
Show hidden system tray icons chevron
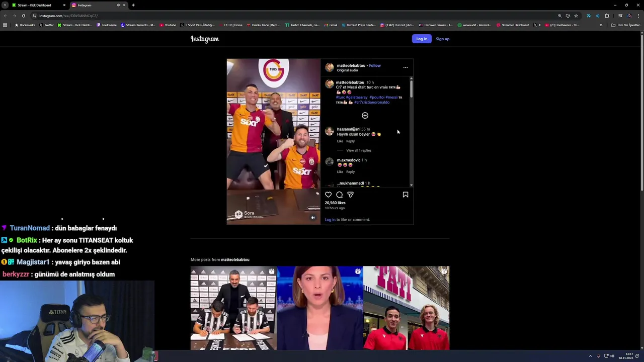[x=590, y=356]
